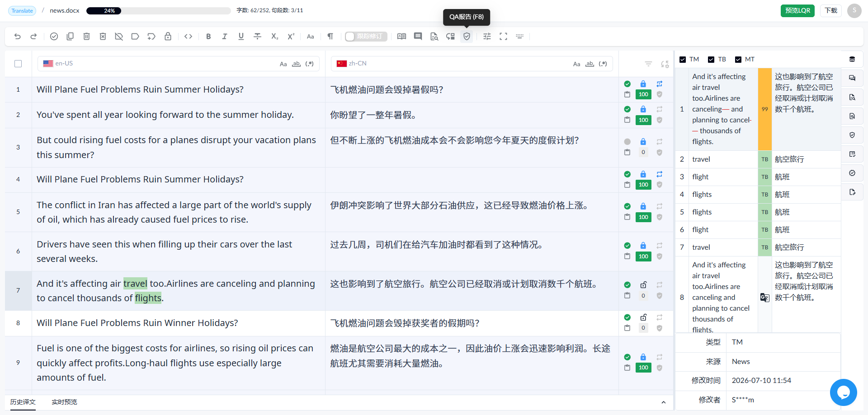This screenshot has height=415, width=868.
Task: Select the 99% TM match result
Action: click(x=758, y=109)
